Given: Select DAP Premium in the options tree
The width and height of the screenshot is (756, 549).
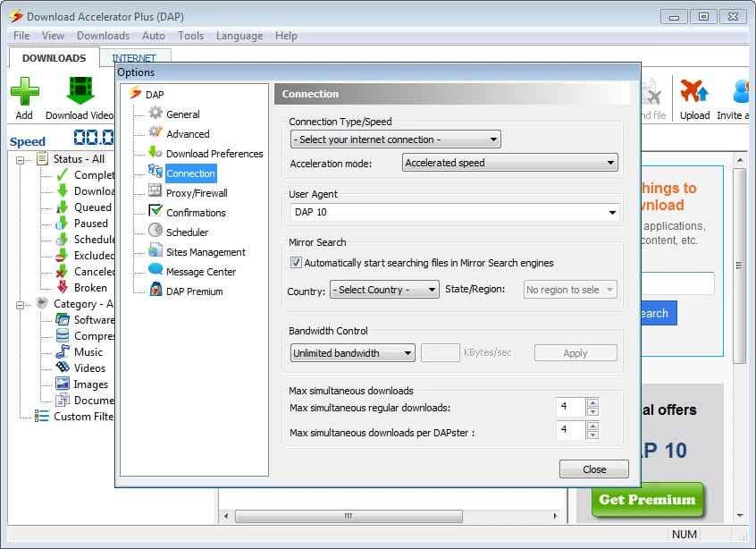Looking at the screenshot, I should pyautogui.click(x=194, y=291).
